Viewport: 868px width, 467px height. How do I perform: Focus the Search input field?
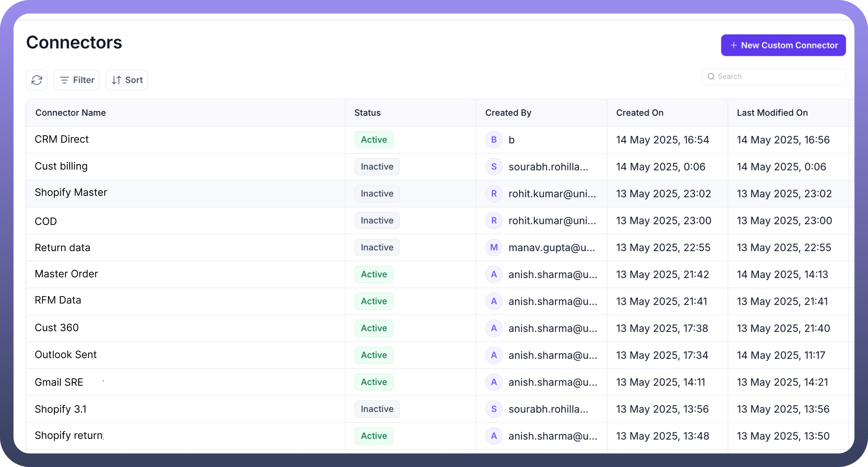point(778,76)
